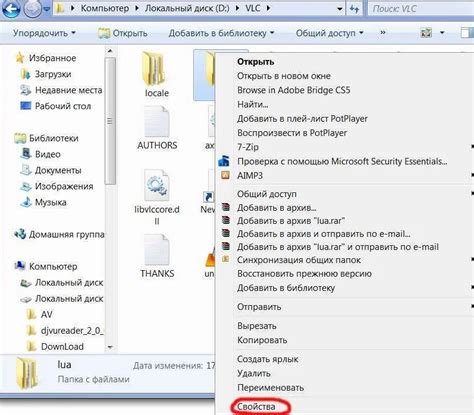
Task: Open the locale folder icon
Action: (154, 69)
